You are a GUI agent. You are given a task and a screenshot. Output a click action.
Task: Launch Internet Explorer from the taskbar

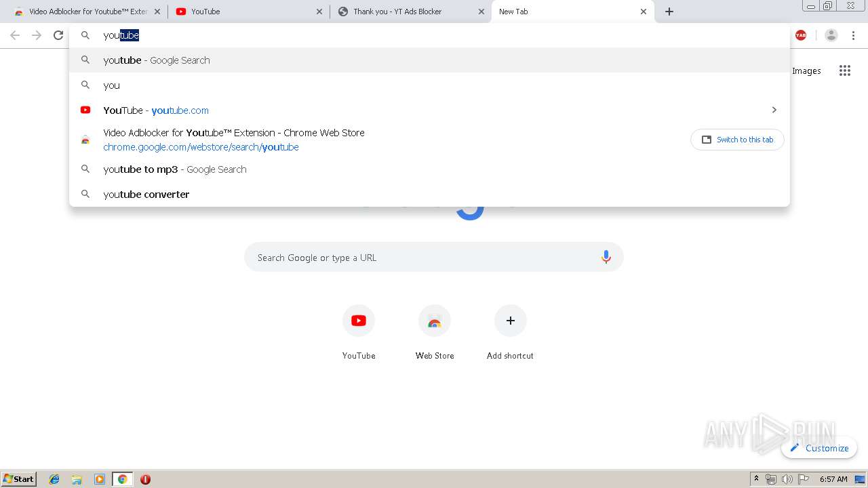coord(54,479)
